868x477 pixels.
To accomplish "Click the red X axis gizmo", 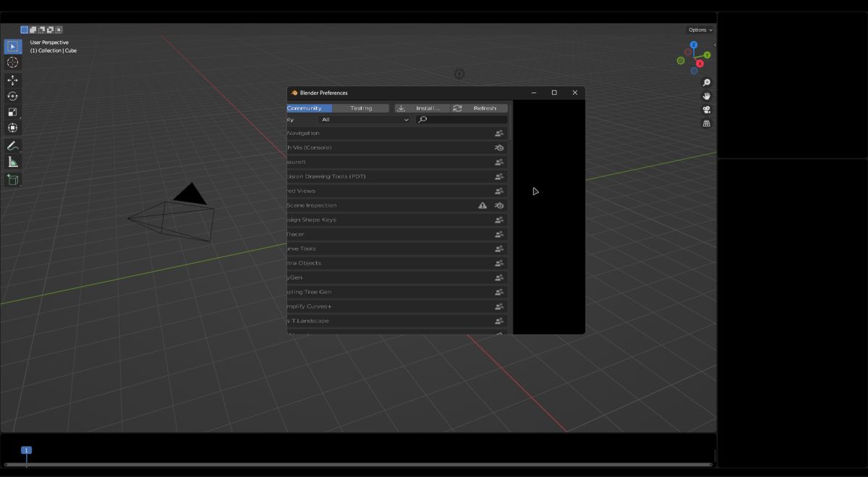I will point(699,64).
